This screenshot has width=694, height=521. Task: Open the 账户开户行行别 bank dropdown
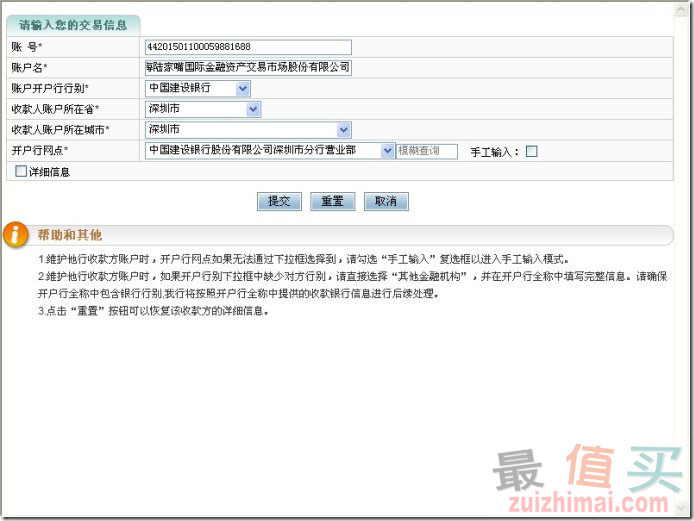click(197, 88)
